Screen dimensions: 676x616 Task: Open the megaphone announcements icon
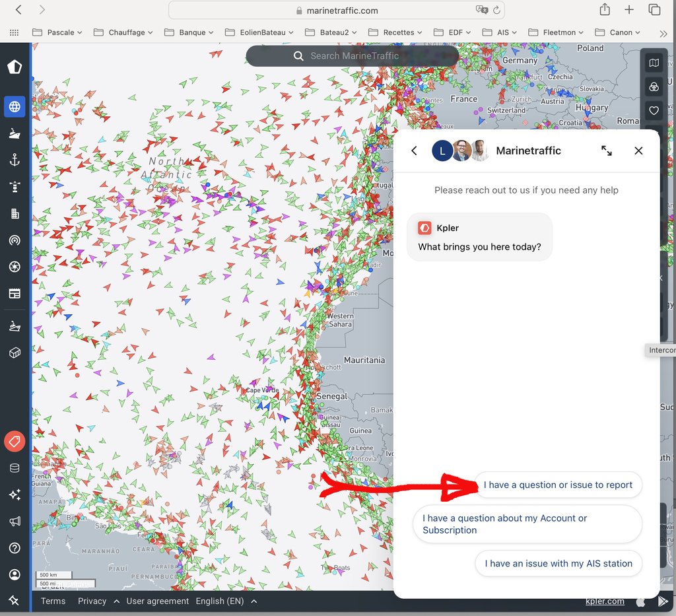[x=15, y=522]
